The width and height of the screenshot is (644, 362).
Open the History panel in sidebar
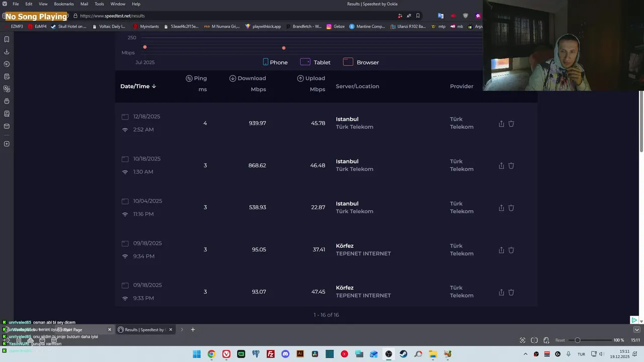coord(7,64)
